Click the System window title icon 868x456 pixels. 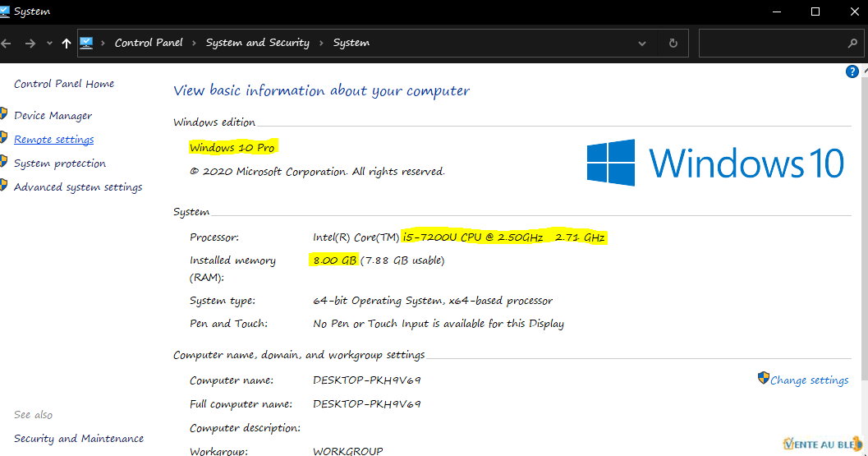[4, 11]
